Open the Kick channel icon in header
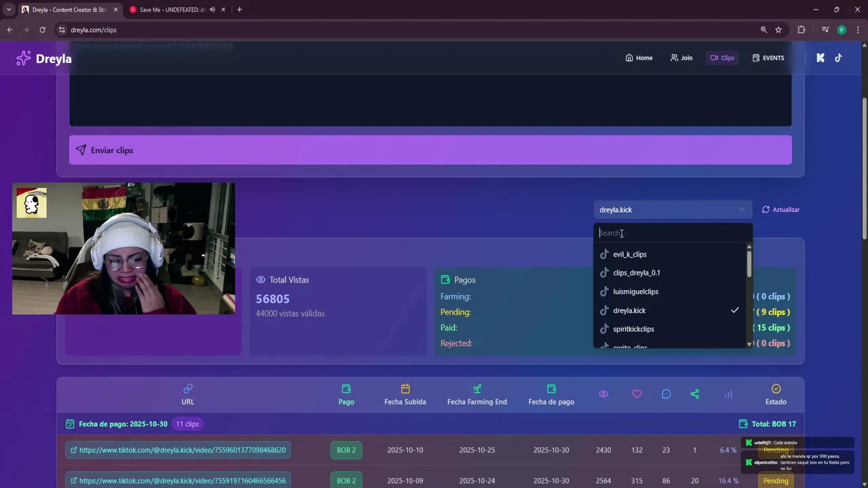The width and height of the screenshot is (868, 488). 821,58
